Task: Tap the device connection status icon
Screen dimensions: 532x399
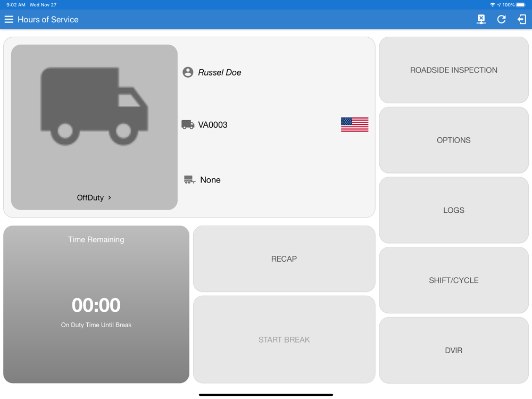Action: click(481, 19)
